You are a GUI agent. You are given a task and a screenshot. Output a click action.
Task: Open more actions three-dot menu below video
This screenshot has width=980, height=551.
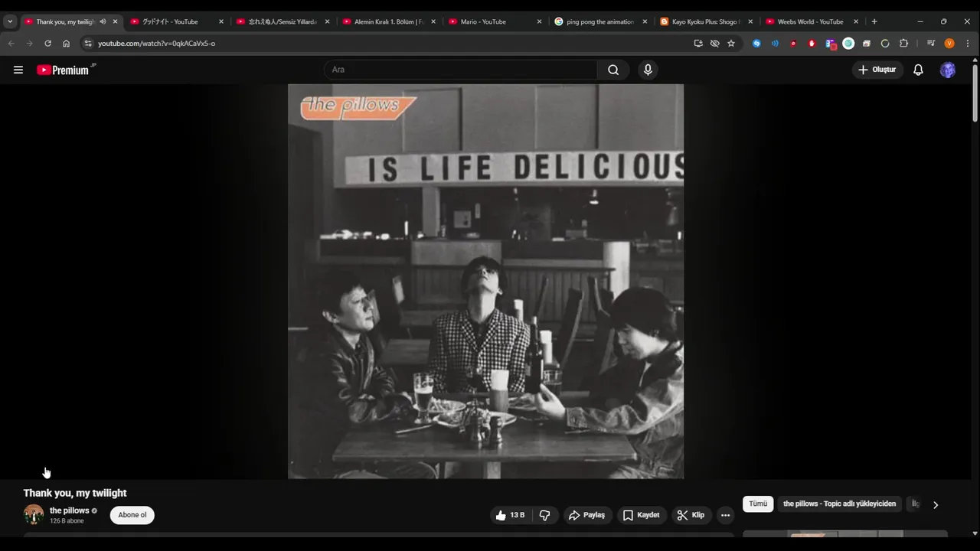(725, 515)
